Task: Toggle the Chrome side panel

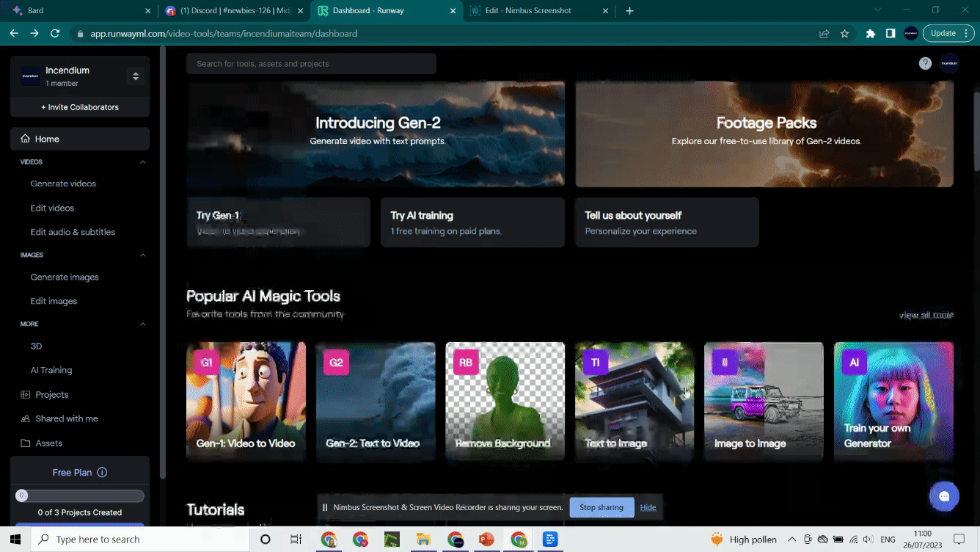Action: tap(891, 34)
